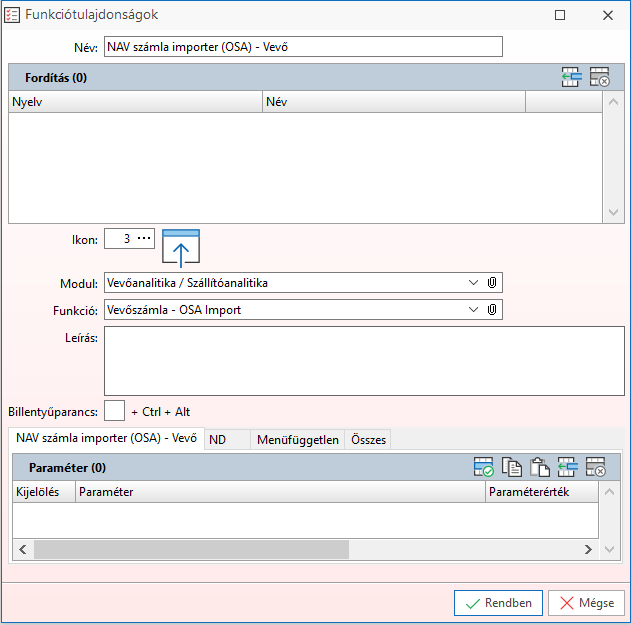Confirm with the Rendben button
Viewport: 632px width, 625px height.
click(x=498, y=603)
